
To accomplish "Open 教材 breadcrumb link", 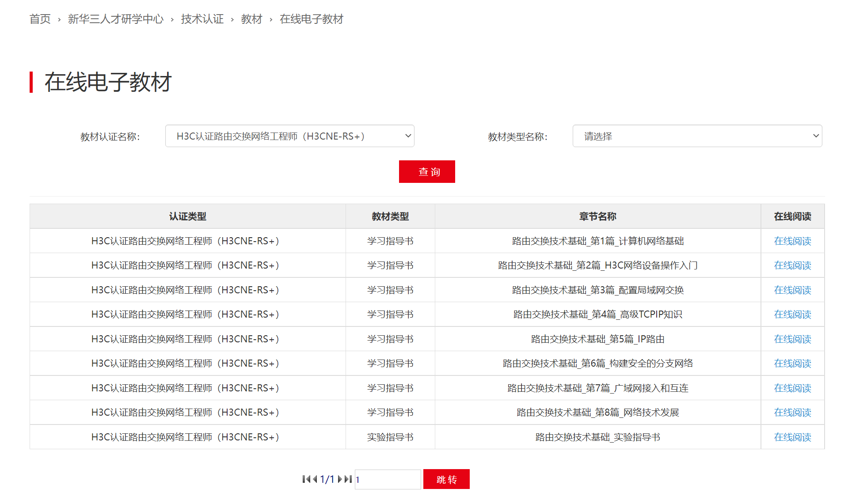I will 252,19.
